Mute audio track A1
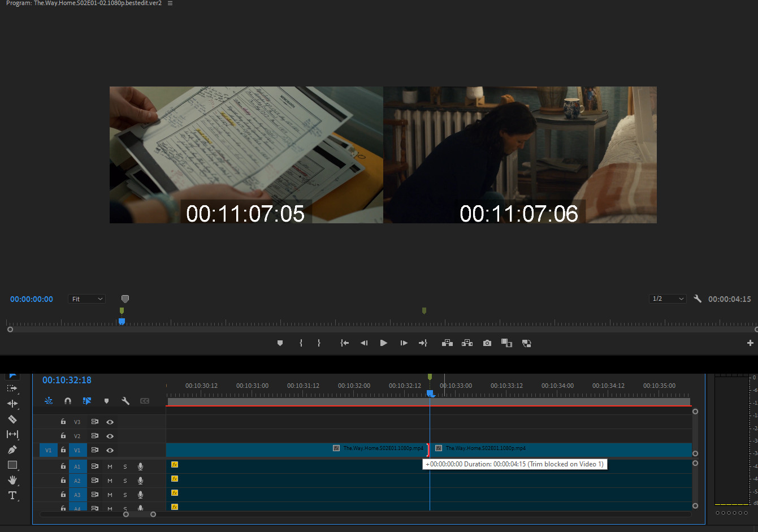Screen dimensions: 758x532 (110, 466)
